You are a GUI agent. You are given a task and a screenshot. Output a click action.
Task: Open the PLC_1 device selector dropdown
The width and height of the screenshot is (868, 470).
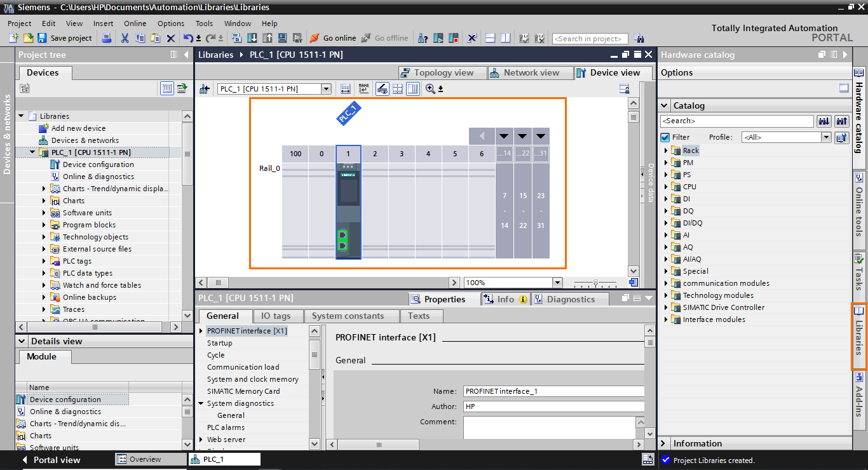coord(326,89)
